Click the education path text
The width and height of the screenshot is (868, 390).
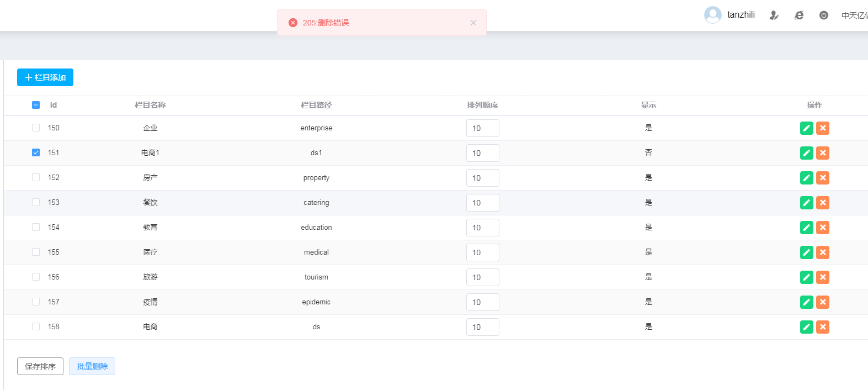pos(316,227)
